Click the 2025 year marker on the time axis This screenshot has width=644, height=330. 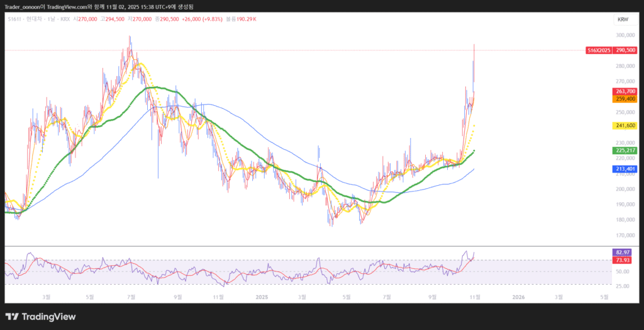tap(262, 296)
